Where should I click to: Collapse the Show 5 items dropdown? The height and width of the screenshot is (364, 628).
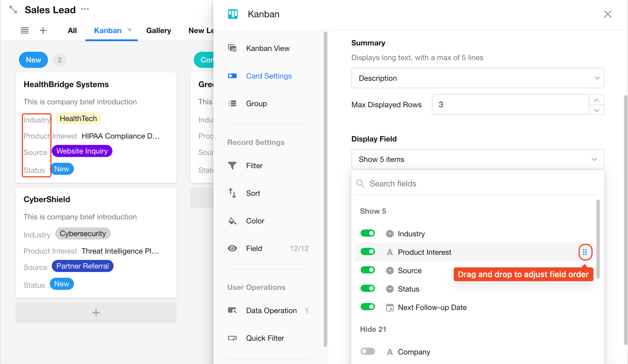coord(477,159)
